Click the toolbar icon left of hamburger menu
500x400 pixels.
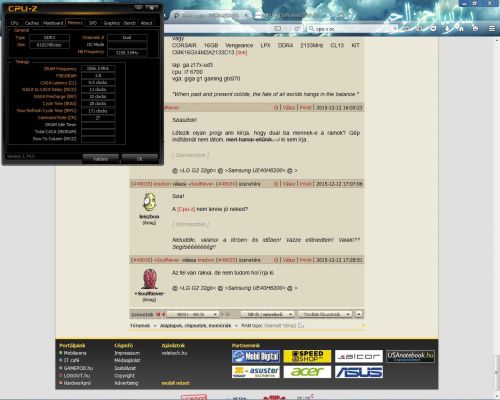(475, 29)
